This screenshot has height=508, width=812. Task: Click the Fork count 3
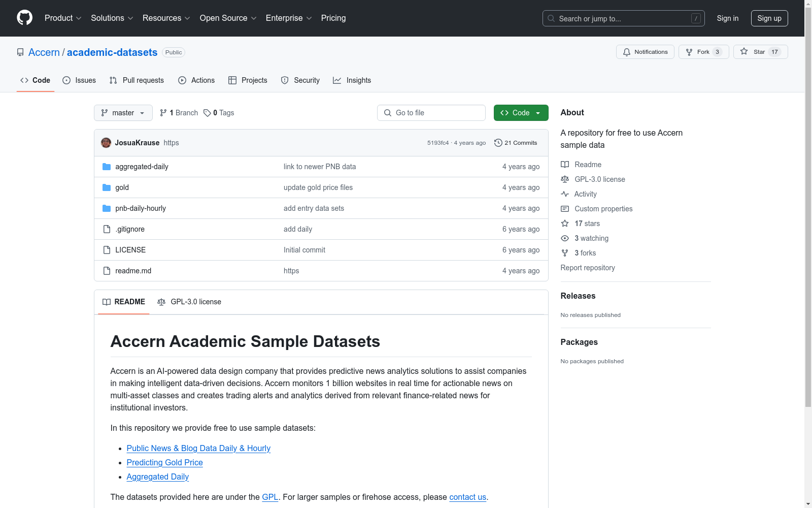click(717, 52)
